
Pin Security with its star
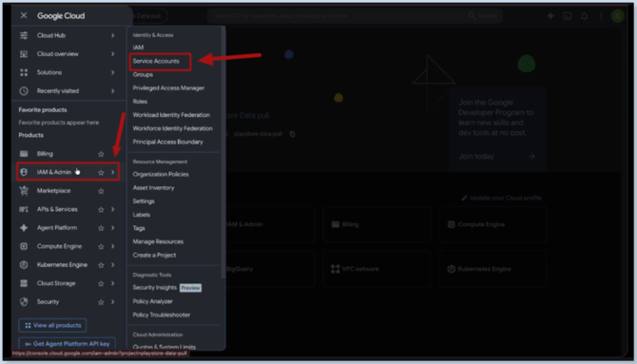(101, 302)
